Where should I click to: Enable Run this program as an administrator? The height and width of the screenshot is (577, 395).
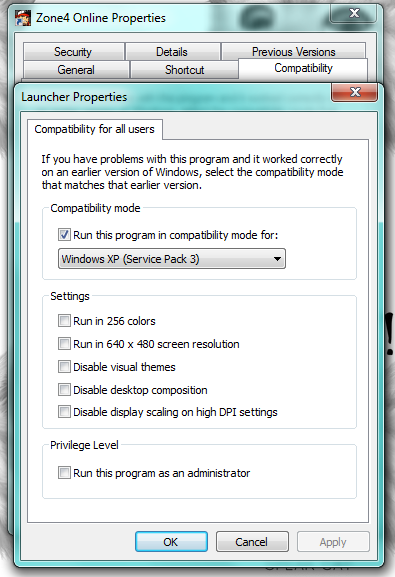pyautogui.click(x=64, y=473)
